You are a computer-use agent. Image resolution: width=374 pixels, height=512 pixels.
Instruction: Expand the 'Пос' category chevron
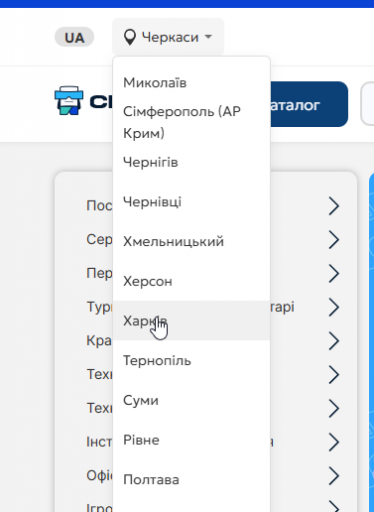[x=334, y=206]
